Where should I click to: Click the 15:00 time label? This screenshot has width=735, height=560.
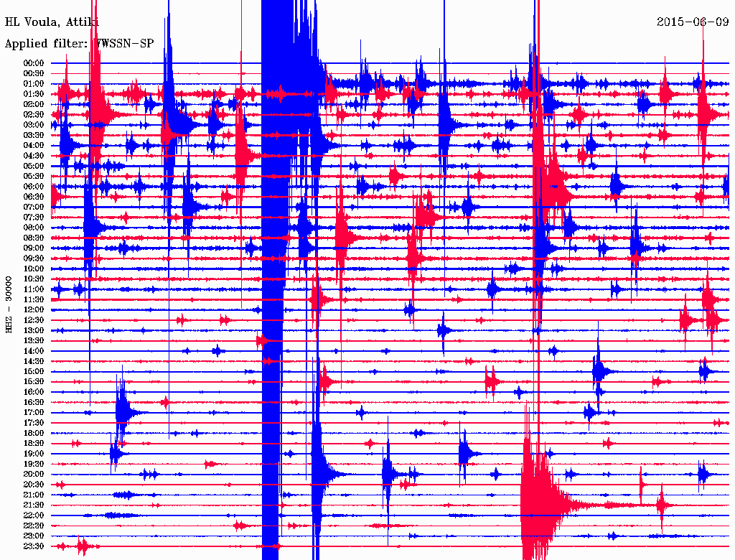[34, 371]
